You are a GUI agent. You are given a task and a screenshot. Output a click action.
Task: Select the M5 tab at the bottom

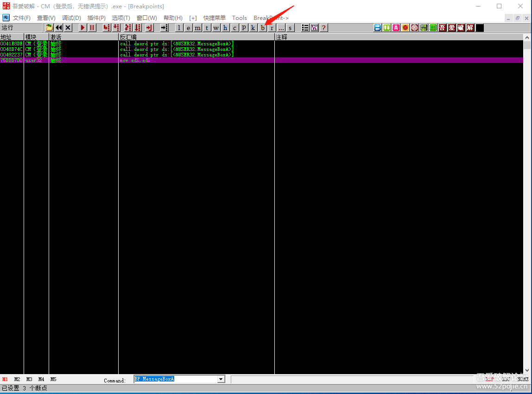[x=53, y=379]
